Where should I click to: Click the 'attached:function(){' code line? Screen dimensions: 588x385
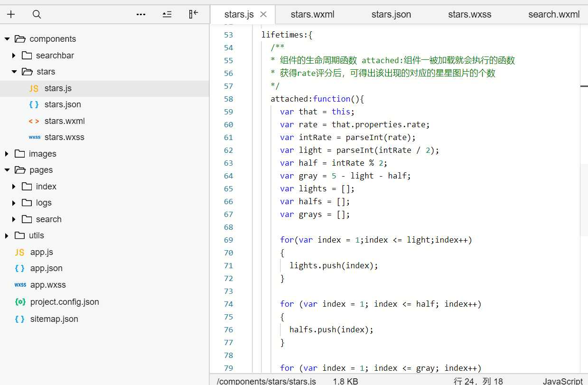click(x=317, y=99)
